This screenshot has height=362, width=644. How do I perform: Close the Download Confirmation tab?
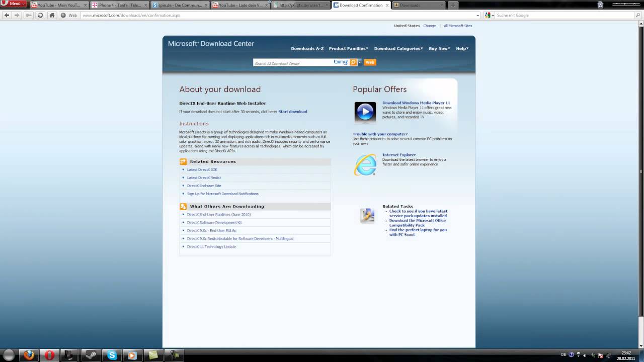click(387, 5)
